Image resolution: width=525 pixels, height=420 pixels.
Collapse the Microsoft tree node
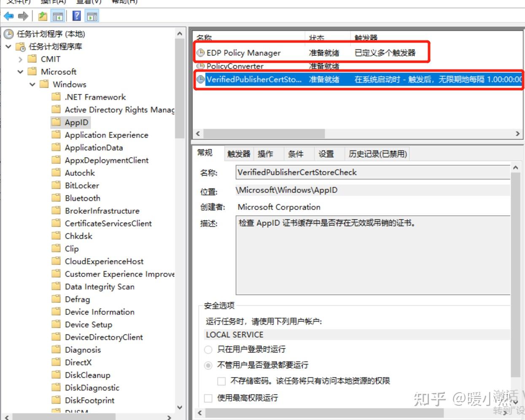click(x=20, y=72)
